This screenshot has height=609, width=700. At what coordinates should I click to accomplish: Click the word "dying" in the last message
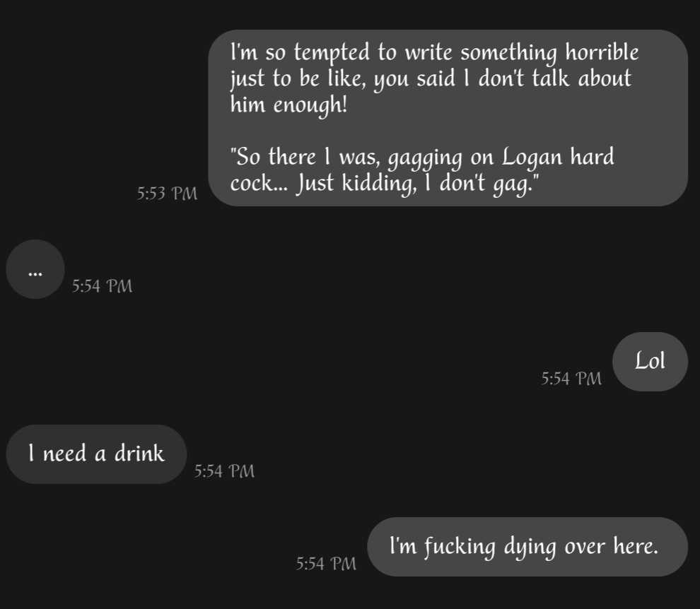pos(530,548)
